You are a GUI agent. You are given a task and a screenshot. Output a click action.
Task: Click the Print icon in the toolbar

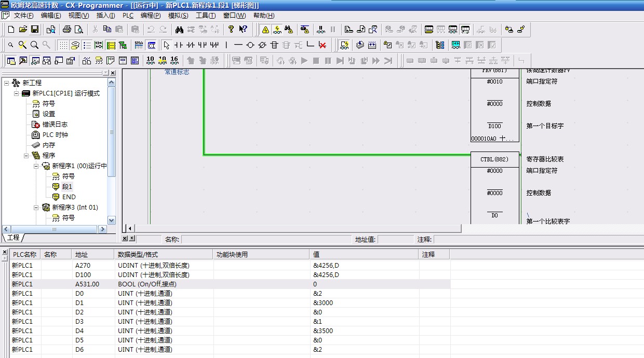click(x=67, y=30)
